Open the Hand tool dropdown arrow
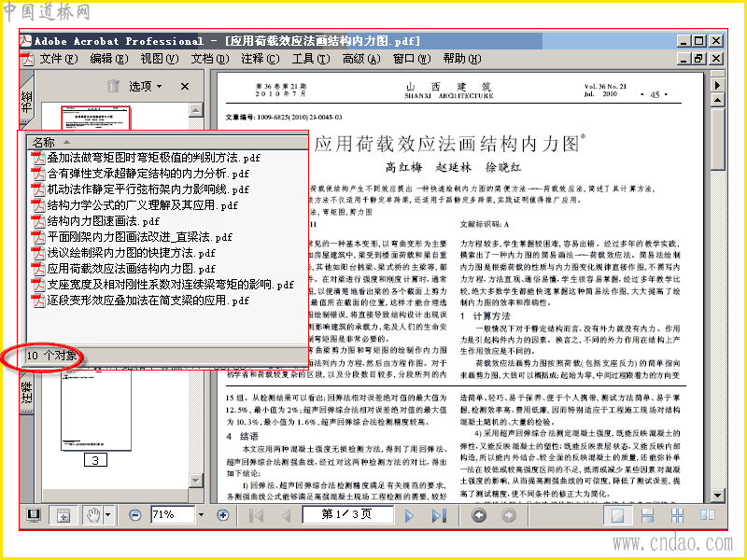The height and width of the screenshot is (560, 747). (107, 515)
